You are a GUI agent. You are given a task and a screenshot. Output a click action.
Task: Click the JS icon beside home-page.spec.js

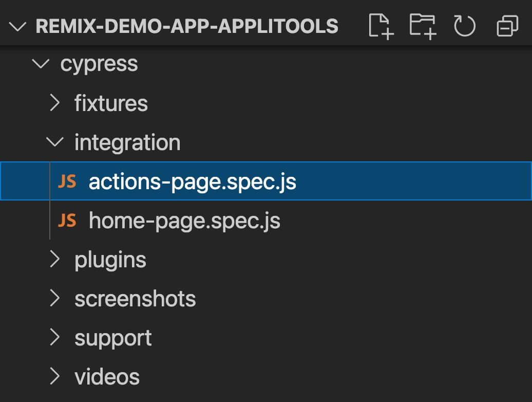67,221
